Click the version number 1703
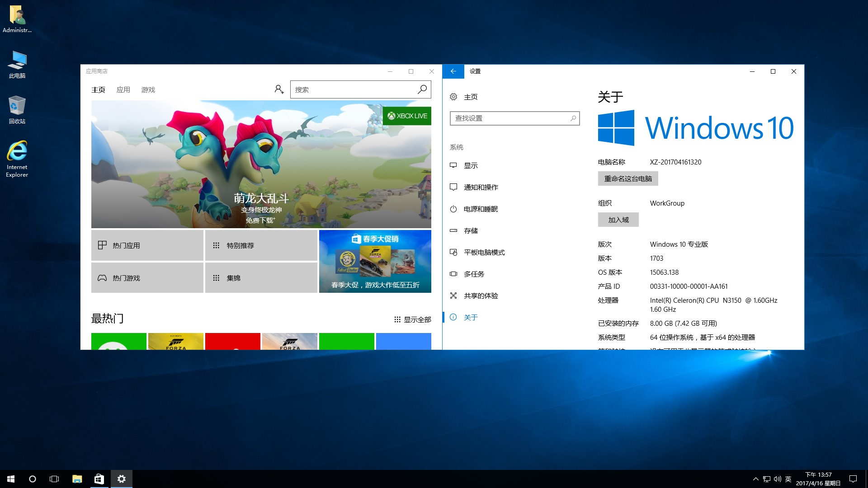 pos(656,258)
